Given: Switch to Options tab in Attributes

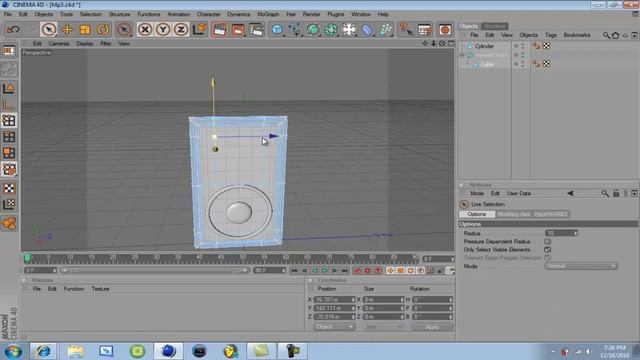Looking at the screenshot, I should tap(476, 214).
